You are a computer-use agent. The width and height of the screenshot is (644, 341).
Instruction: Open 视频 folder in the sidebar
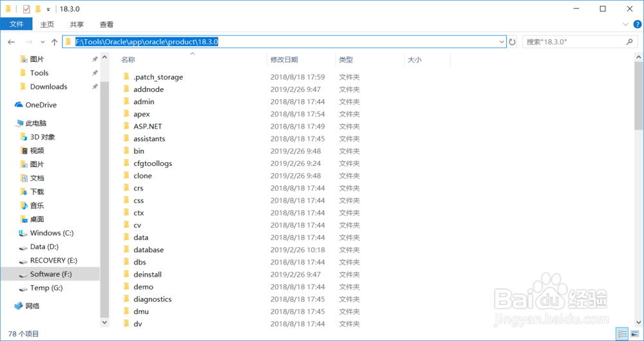[37, 151]
